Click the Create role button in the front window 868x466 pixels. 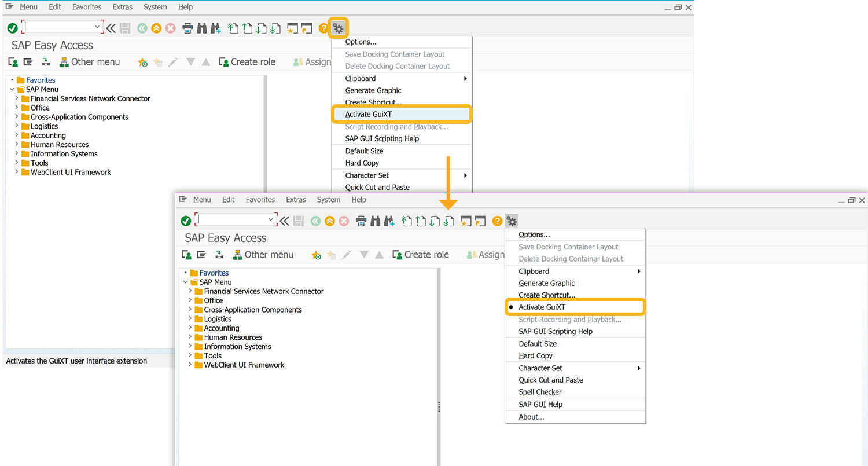point(421,255)
